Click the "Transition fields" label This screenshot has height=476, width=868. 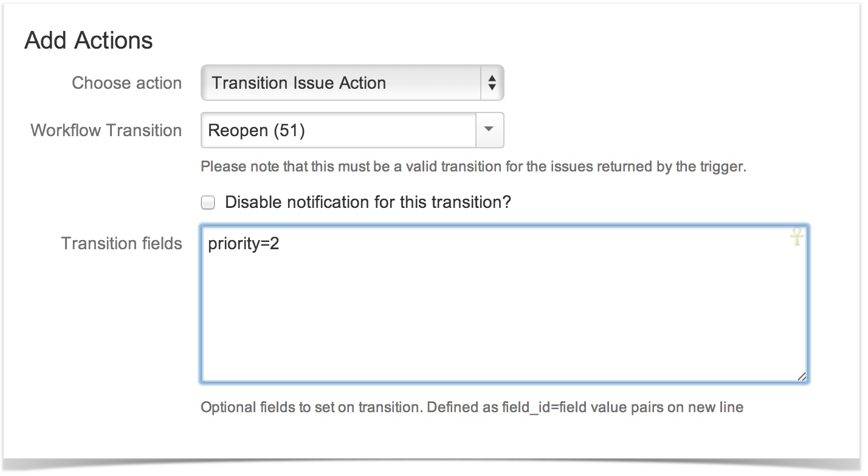(122, 244)
